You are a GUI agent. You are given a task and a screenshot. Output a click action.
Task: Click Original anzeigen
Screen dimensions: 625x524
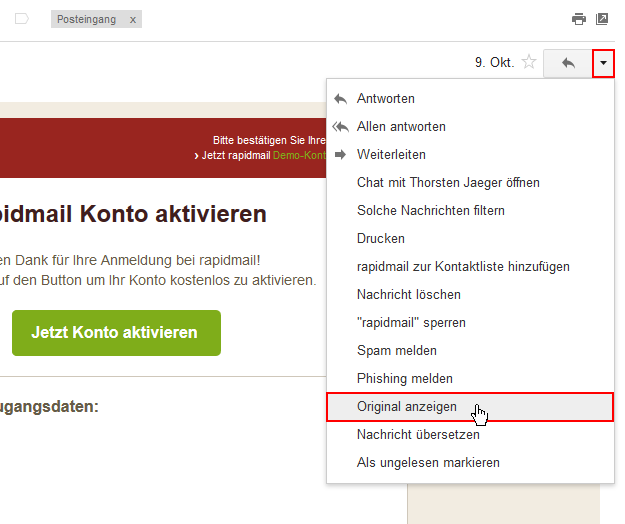point(470,406)
